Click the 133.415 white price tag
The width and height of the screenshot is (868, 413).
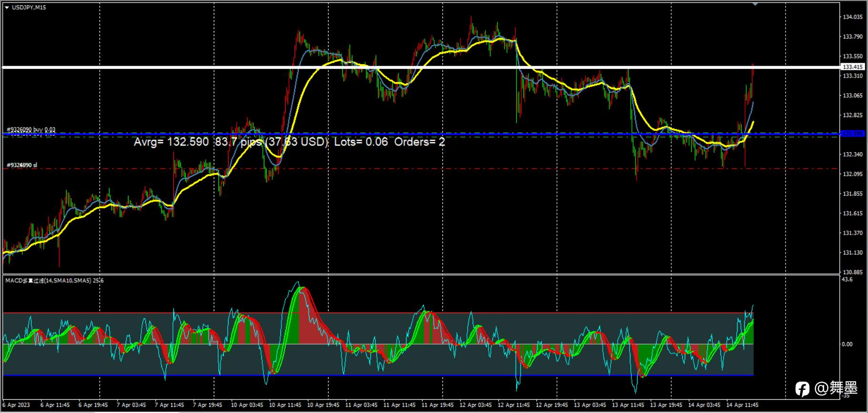853,67
